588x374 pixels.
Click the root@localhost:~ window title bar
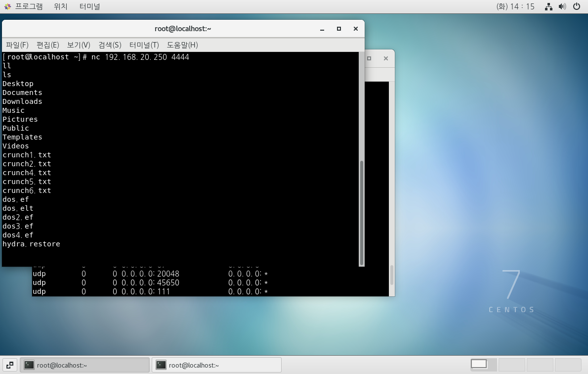coord(183,29)
